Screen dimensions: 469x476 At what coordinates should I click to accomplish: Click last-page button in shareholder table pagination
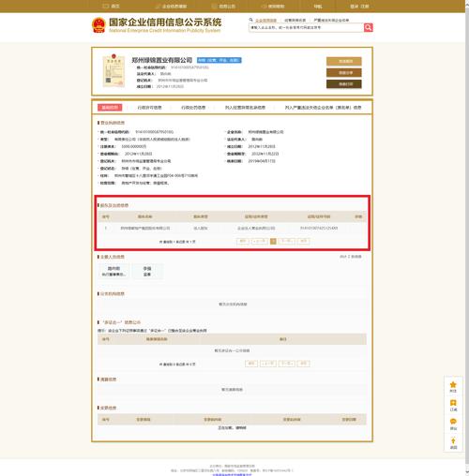(303, 241)
